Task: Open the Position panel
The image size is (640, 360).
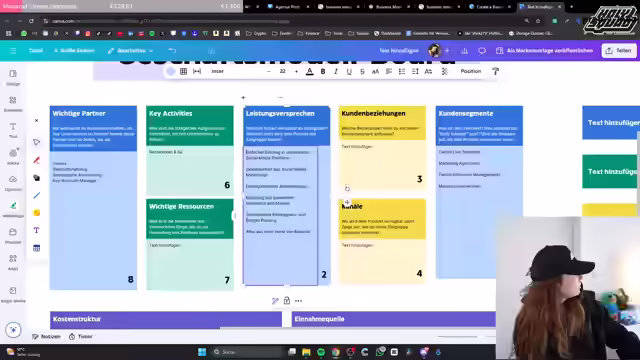Action: point(471,71)
